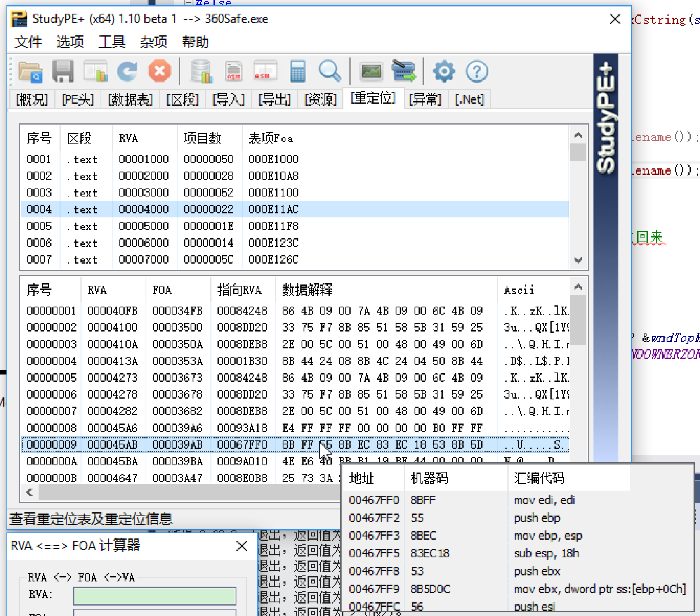Select block row 0005 RVA 00005000
This screenshot has height=616, width=700.
[x=295, y=226]
